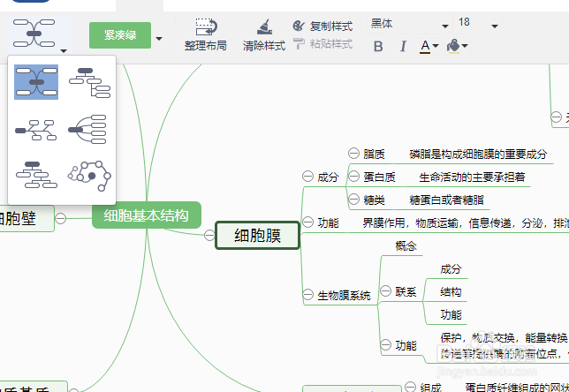
Task: Select the 功能 subtopic under 联系
Action: point(451,315)
